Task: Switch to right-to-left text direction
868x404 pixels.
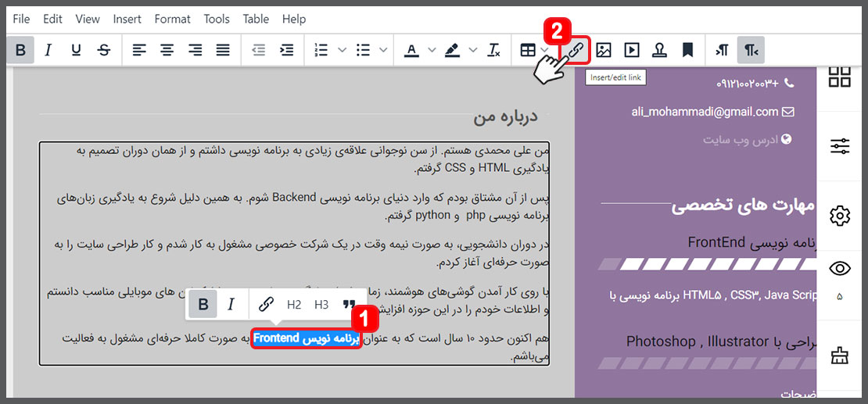Action: click(x=750, y=50)
